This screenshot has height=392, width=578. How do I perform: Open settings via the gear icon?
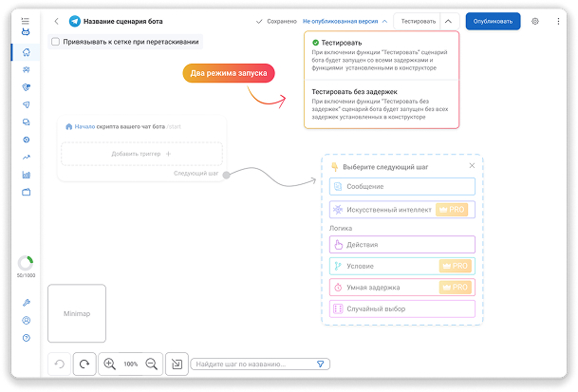pos(535,21)
